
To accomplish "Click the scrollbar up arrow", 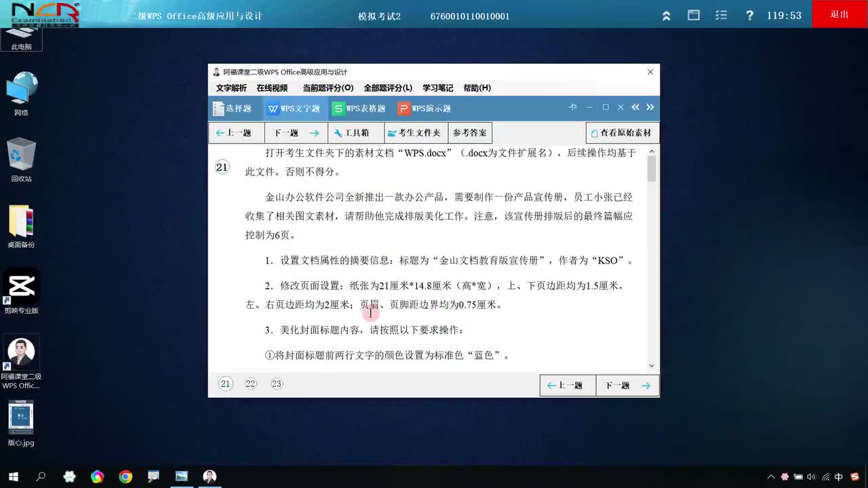I will coord(652,152).
